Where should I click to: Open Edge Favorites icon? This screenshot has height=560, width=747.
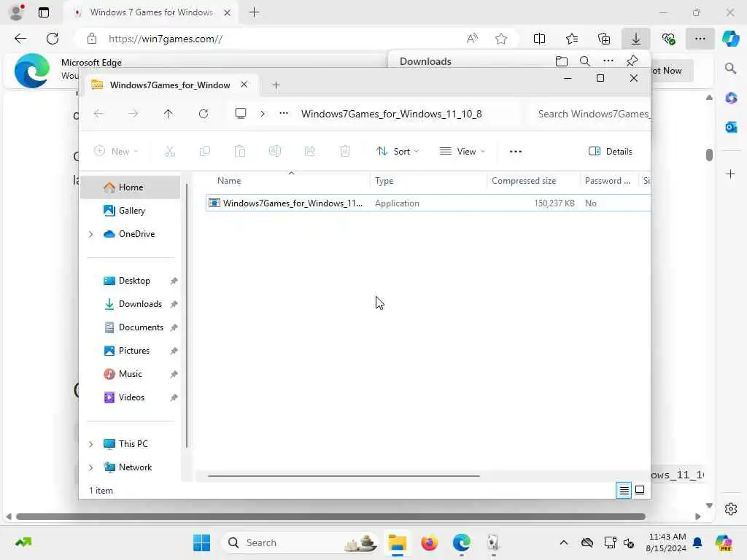pos(572,39)
